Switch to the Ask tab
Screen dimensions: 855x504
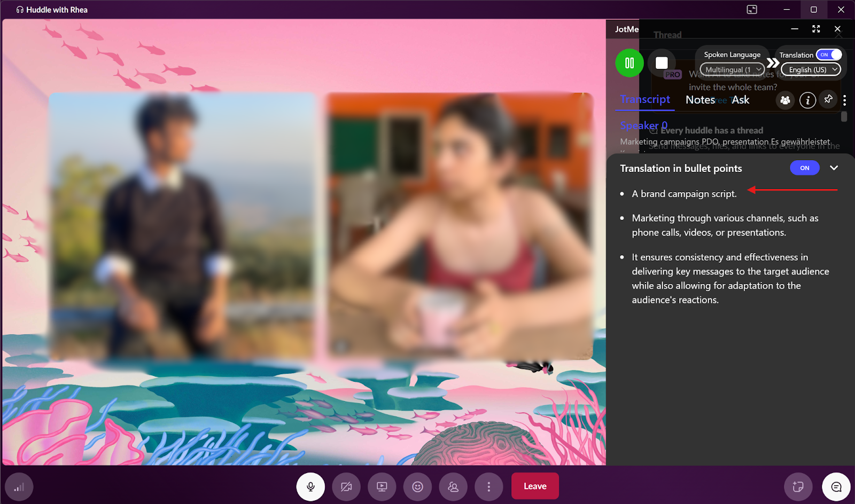(x=740, y=100)
